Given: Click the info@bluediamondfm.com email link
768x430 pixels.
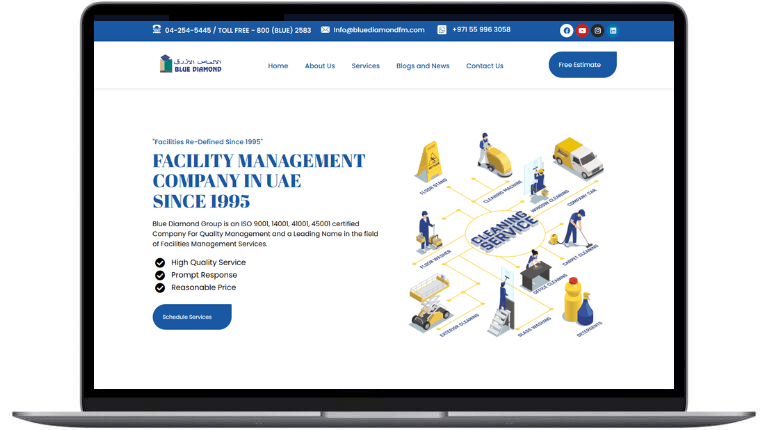Looking at the screenshot, I should point(379,30).
